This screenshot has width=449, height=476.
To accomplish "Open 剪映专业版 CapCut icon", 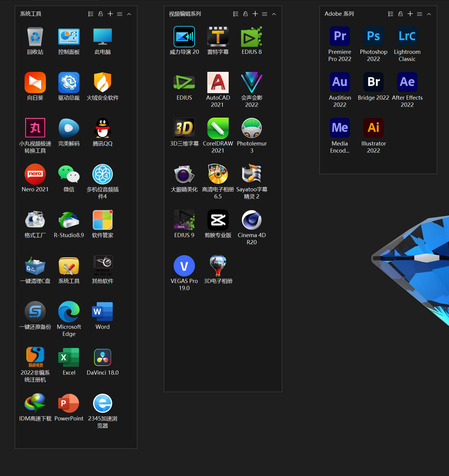I will (218, 220).
